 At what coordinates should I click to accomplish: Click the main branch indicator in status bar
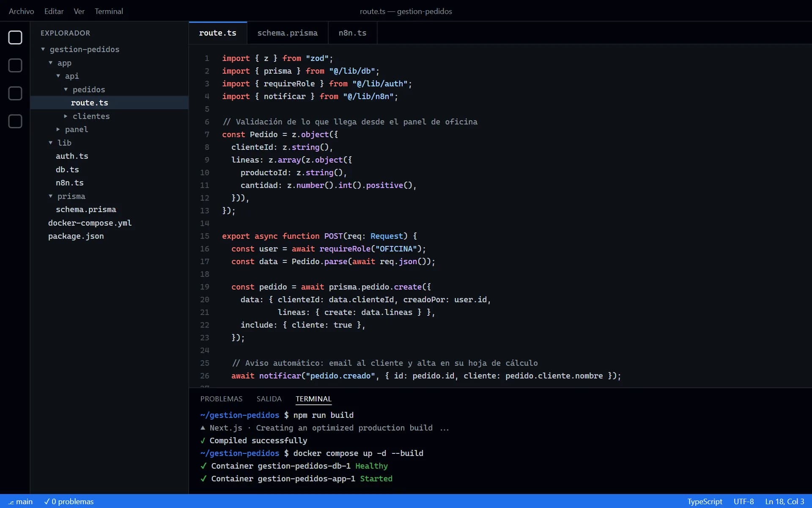pyautogui.click(x=21, y=501)
